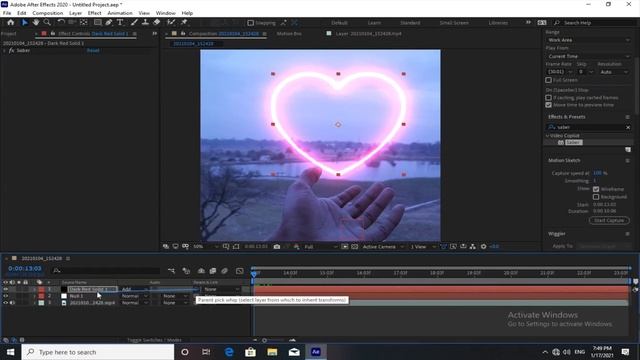
Task: Select the Rotation tool
Action: click(x=61, y=22)
